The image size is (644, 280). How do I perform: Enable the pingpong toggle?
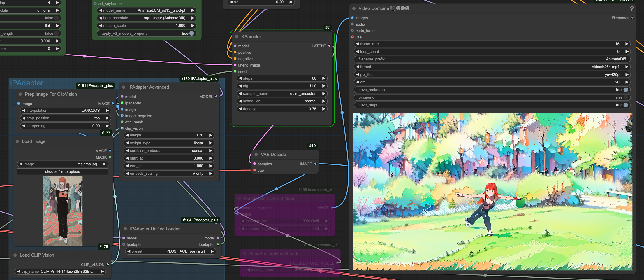pos(625,97)
